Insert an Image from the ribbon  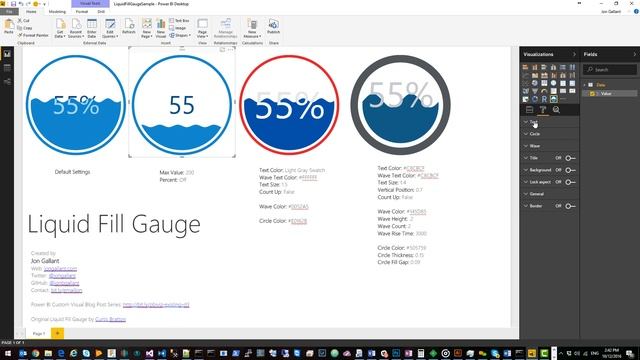178,28
